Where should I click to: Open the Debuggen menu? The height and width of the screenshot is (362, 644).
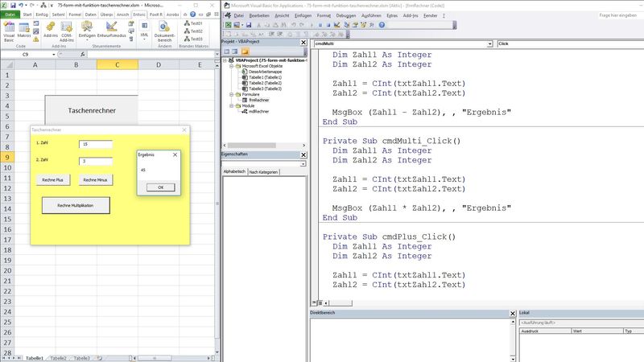point(345,15)
